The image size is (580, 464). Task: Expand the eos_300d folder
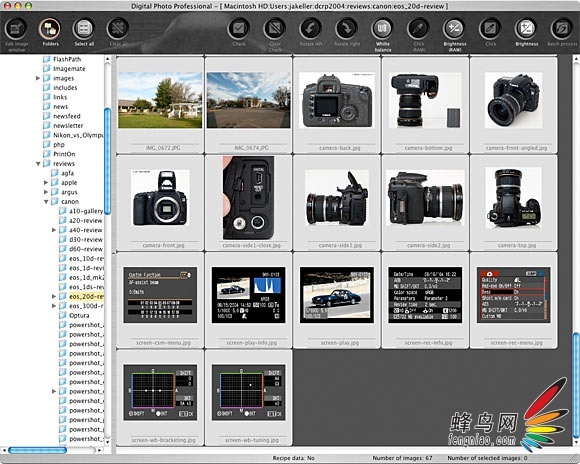54,306
